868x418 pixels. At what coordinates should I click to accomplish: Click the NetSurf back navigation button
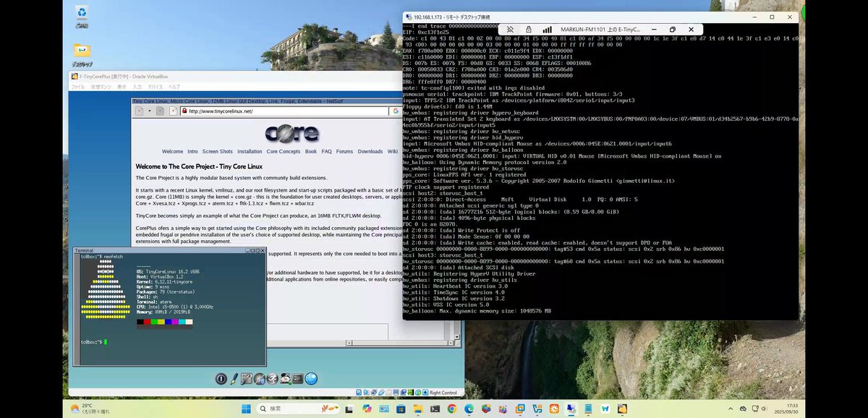139,111
